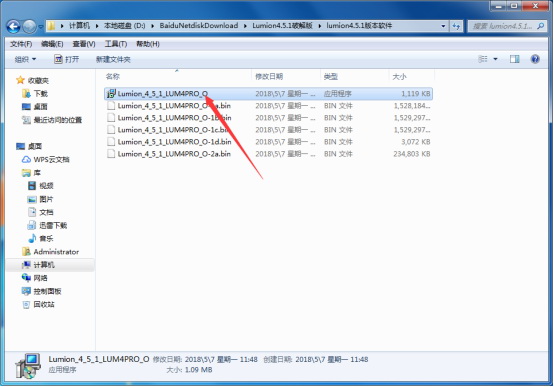This screenshot has height=387, width=554.
Task: Open 最近访问的位置 in sidebar
Action: coord(52,120)
